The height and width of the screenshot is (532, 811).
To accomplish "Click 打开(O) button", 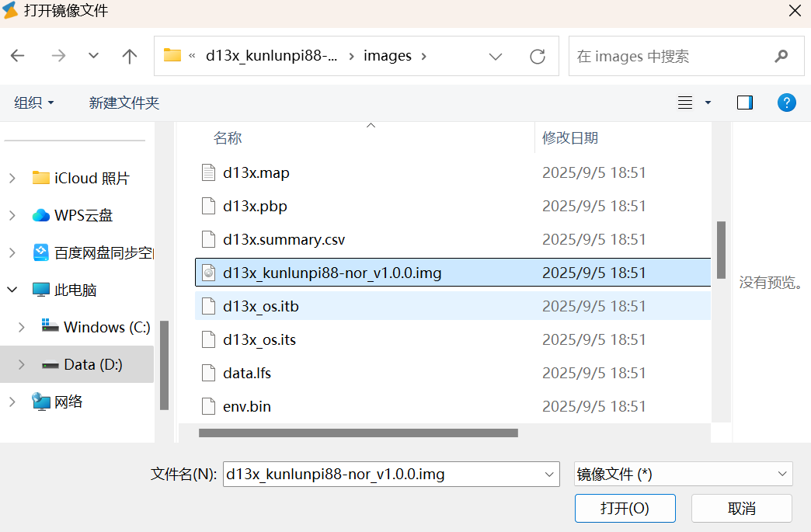I will [x=625, y=508].
